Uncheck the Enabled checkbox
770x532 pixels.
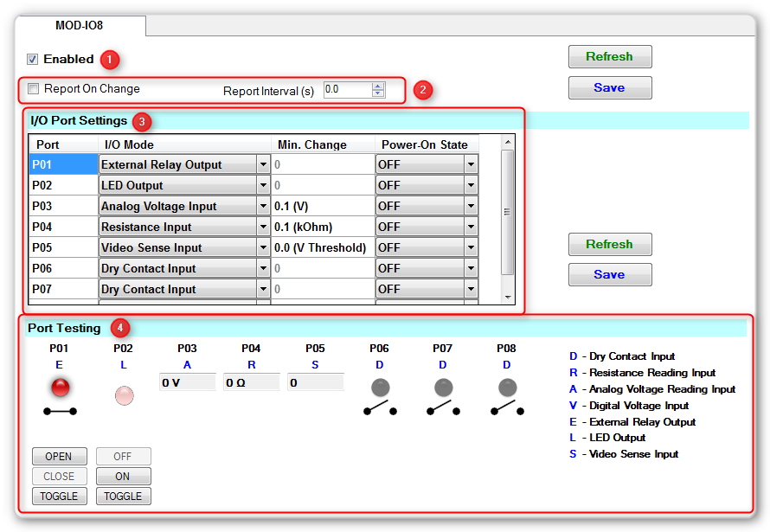coord(33,60)
